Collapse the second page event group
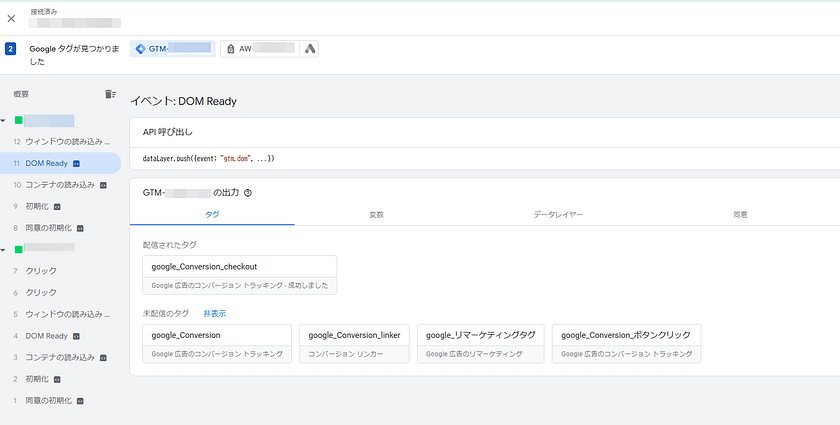Screen dimensions: 840x425 tap(4, 249)
